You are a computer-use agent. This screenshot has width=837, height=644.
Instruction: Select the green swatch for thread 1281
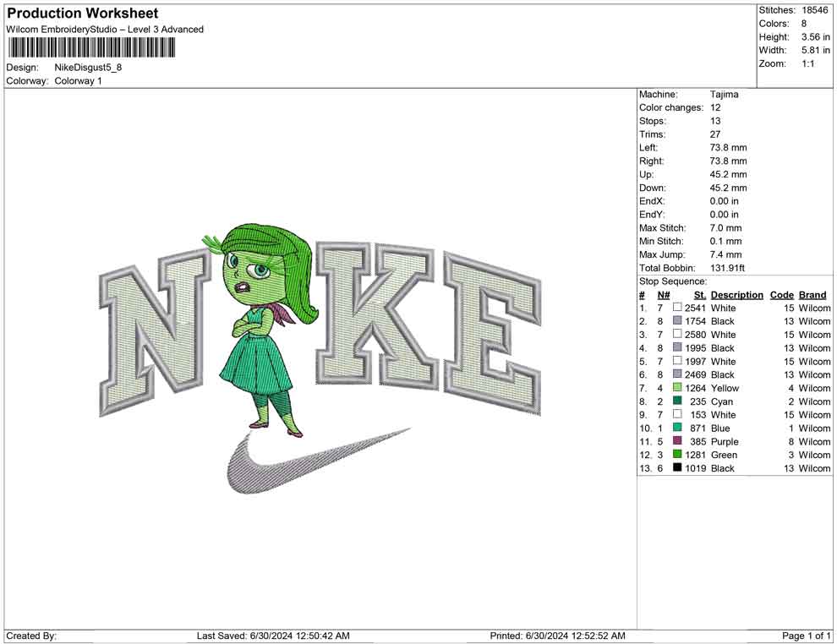(x=677, y=454)
